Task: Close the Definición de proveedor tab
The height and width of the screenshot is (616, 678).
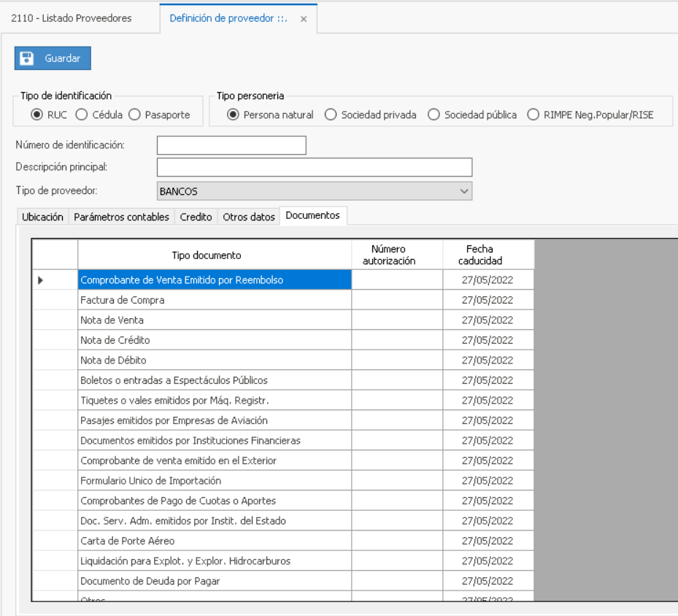Action: [x=304, y=19]
